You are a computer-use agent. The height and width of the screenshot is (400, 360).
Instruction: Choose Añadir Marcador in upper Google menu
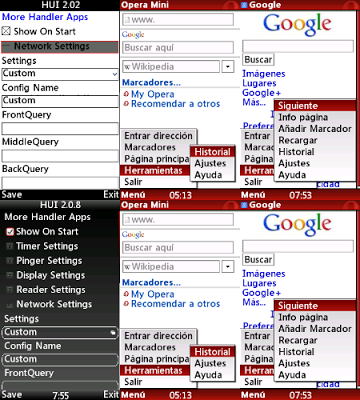pyautogui.click(x=315, y=129)
